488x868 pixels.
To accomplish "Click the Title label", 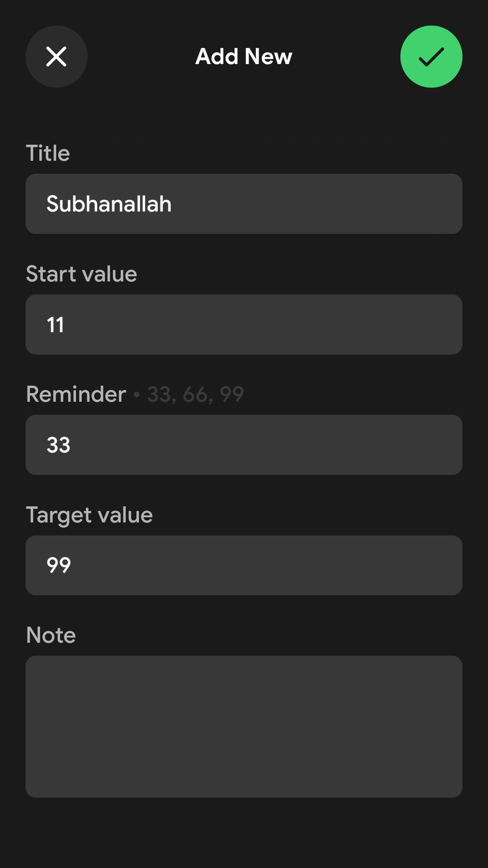I will click(x=48, y=153).
